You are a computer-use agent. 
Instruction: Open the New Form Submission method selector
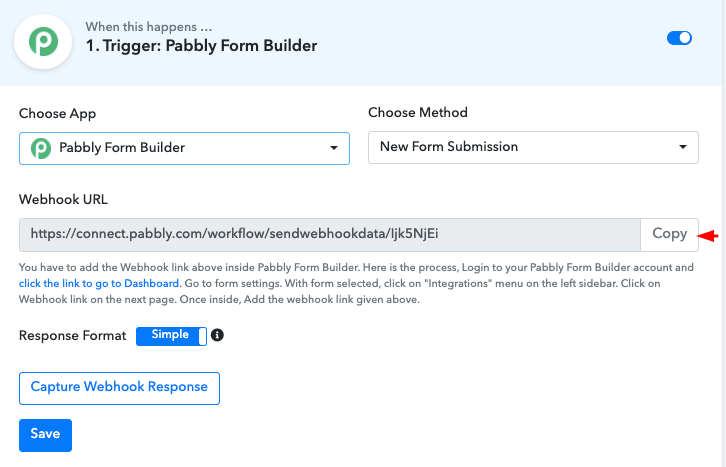coord(533,147)
